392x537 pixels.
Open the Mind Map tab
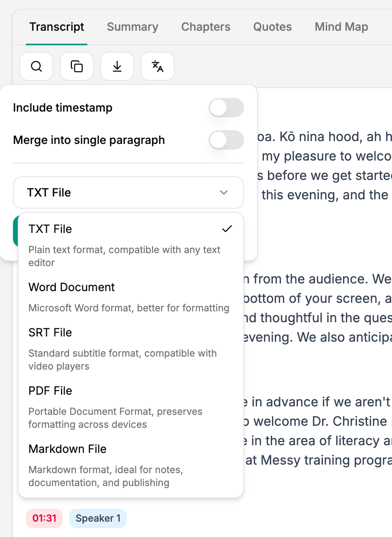point(341,27)
